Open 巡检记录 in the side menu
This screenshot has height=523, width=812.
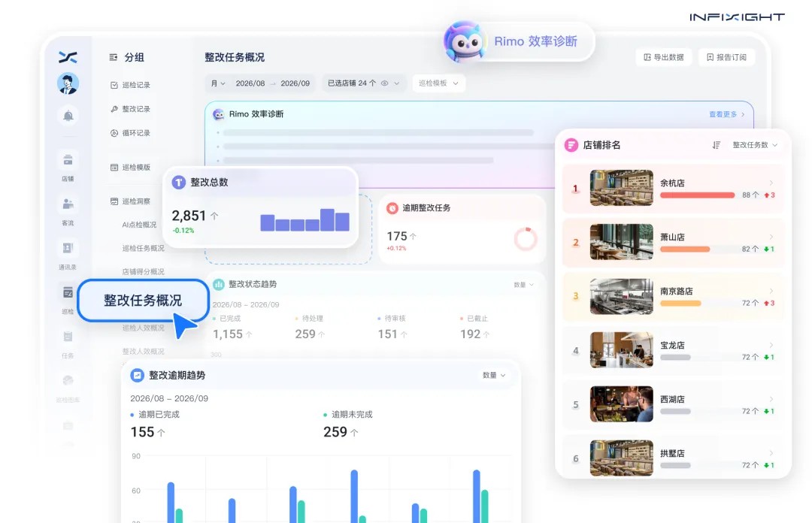[x=131, y=85]
